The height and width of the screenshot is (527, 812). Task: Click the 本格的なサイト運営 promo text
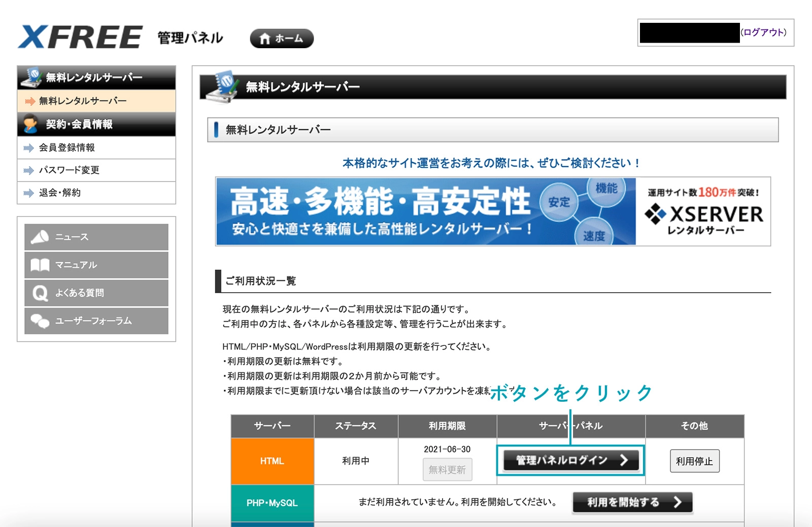click(x=491, y=163)
